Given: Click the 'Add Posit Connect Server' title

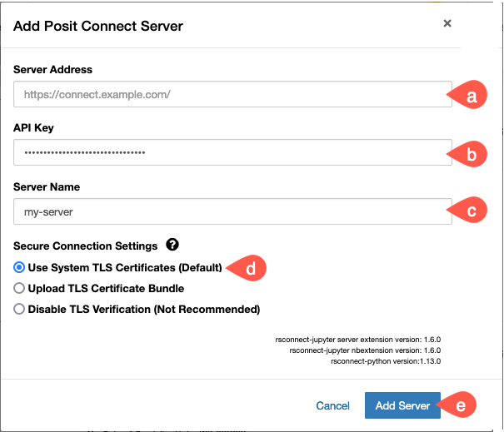Looking at the screenshot, I should pyautogui.click(x=98, y=26).
